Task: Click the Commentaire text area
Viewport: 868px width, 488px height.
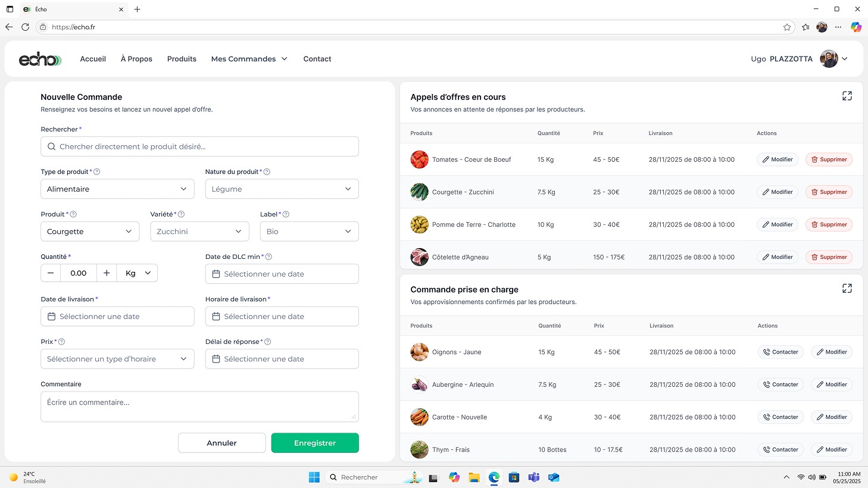Action: [x=199, y=406]
